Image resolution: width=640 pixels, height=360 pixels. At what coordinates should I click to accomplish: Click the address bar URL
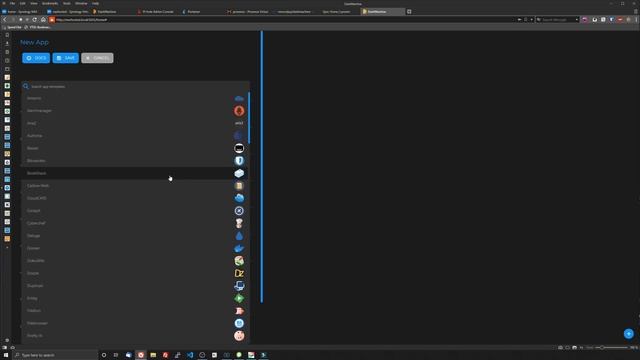coord(82,20)
